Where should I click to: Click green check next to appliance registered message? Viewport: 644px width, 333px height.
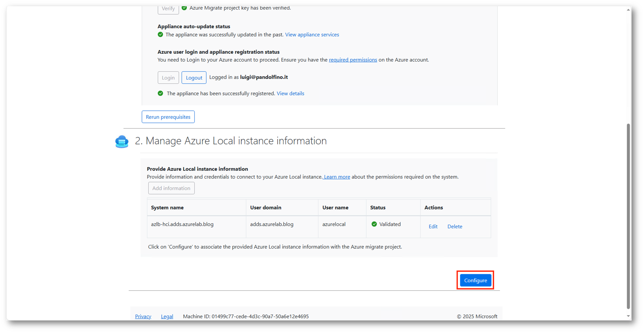point(160,93)
